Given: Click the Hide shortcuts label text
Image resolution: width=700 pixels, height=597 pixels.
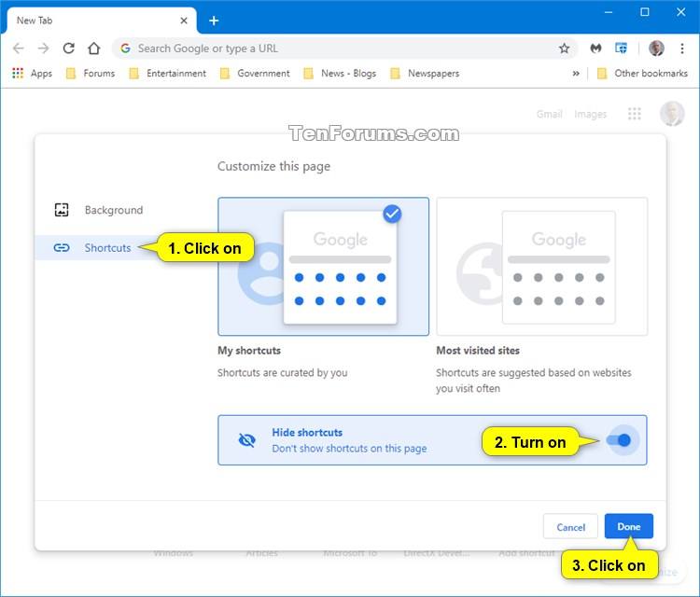Looking at the screenshot, I should 307,432.
